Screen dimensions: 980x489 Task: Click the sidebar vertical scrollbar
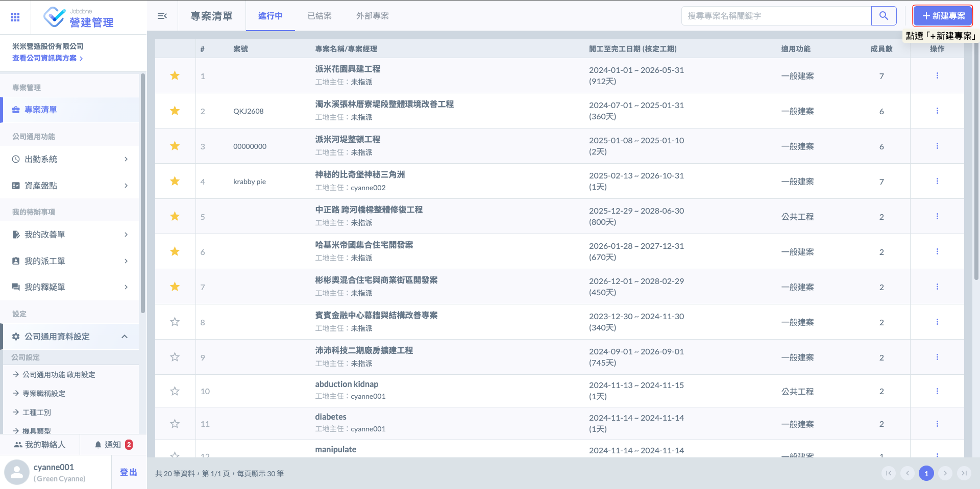(143, 194)
